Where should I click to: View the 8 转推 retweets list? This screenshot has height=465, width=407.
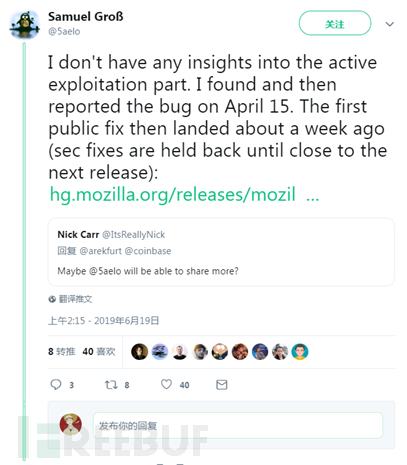[x=62, y=352]
